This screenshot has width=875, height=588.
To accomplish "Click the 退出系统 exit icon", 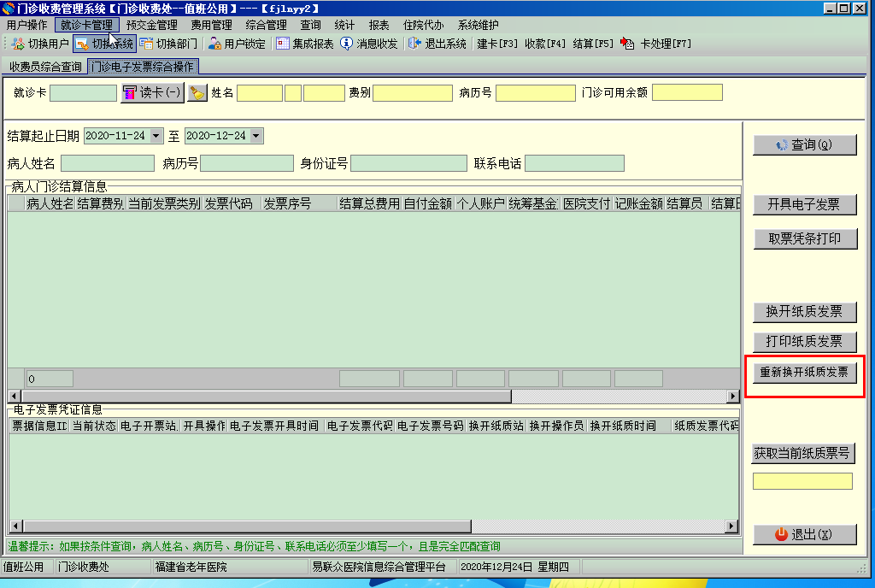I will coord(414,44).
